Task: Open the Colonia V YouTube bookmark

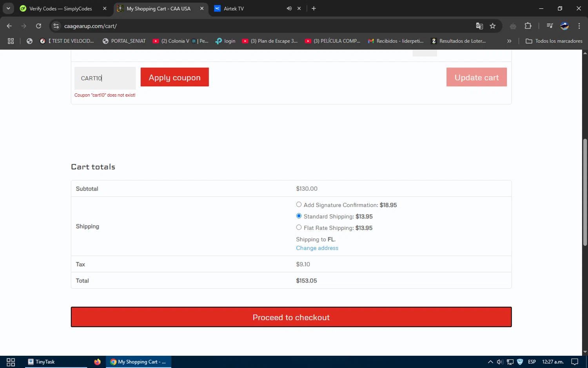Action: (x=180, y=41)
